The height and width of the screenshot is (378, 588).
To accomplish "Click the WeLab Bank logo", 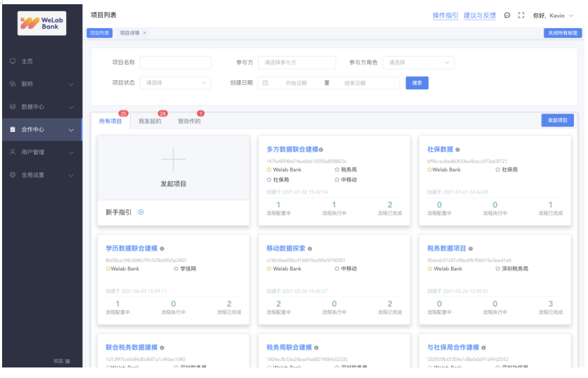I will [x=42, y=23].
